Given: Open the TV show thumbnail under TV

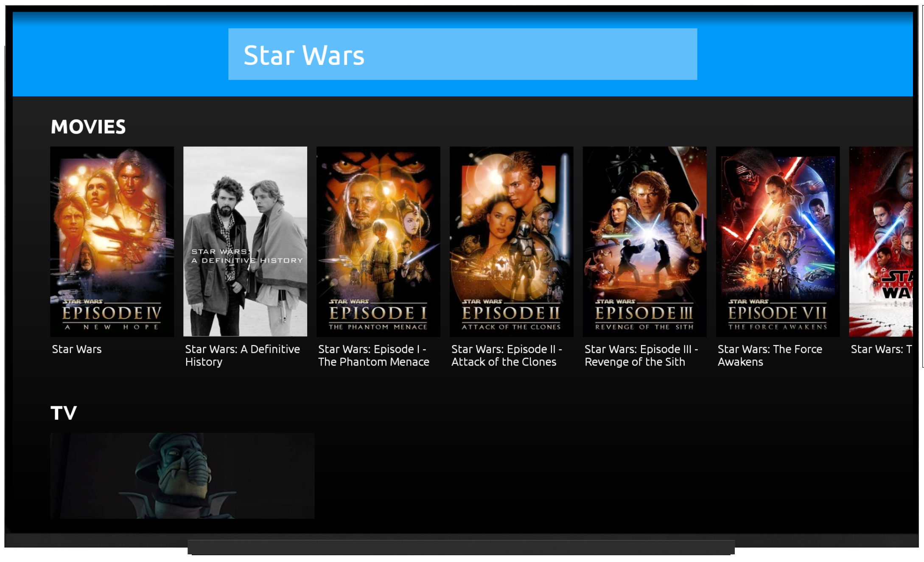Looking at the screenshot, I should click(182, 475).
